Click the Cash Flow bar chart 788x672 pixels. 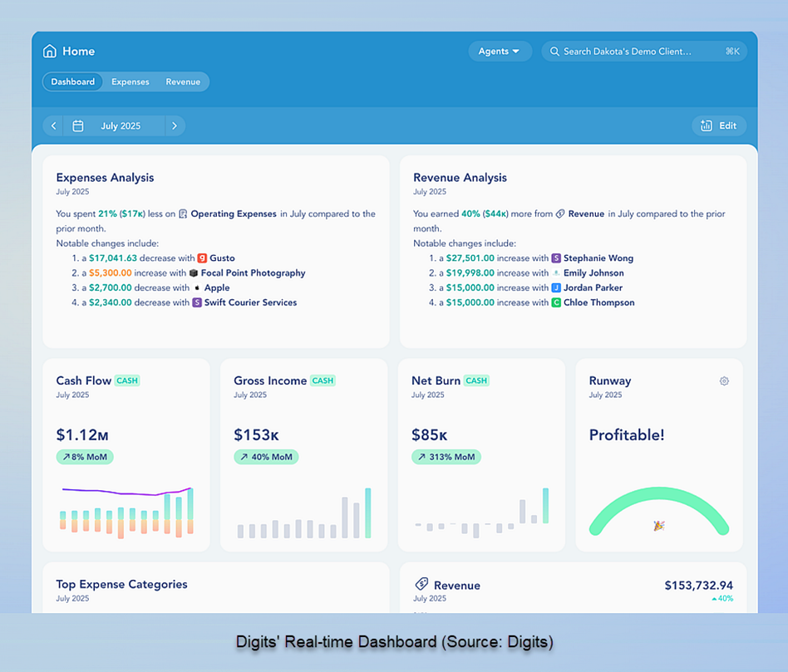tap(126, 513)
